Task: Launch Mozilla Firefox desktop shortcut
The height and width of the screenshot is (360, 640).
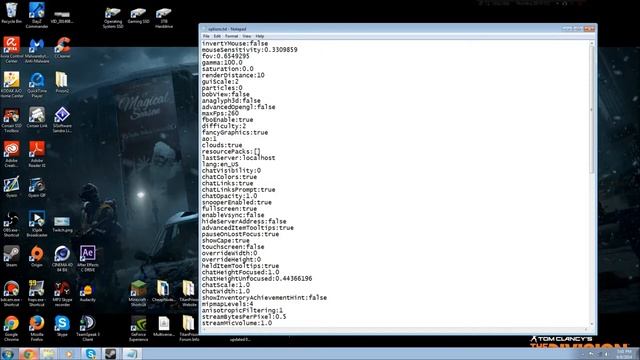Action: tap(37, 329)
